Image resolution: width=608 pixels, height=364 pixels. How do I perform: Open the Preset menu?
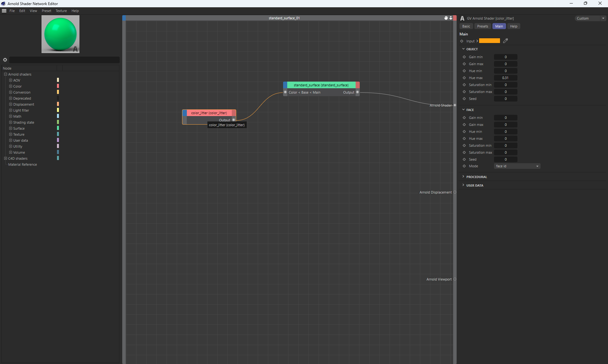tap(46, 11)
